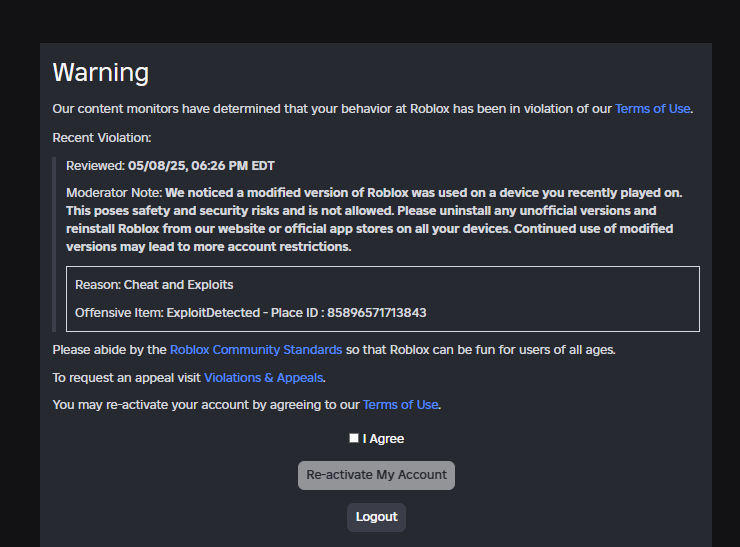Visit the Violations & Appeals link
Screen dimensions: 740x547
coord(263,378)
